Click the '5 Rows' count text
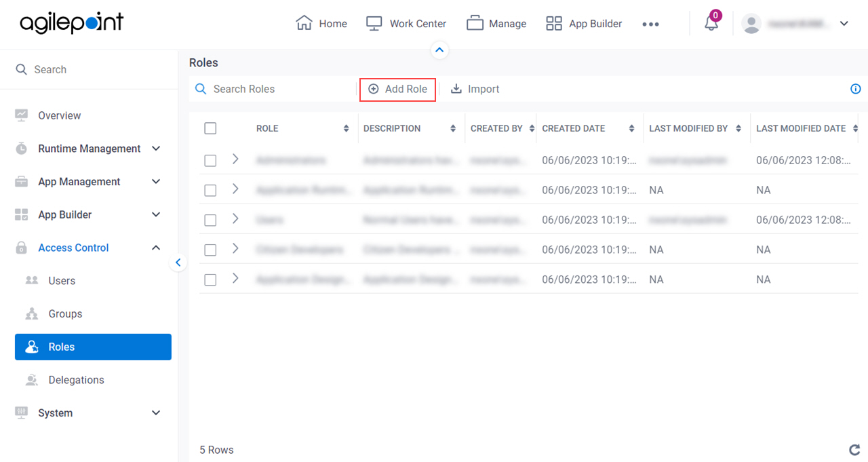 (x=216, y=450)
